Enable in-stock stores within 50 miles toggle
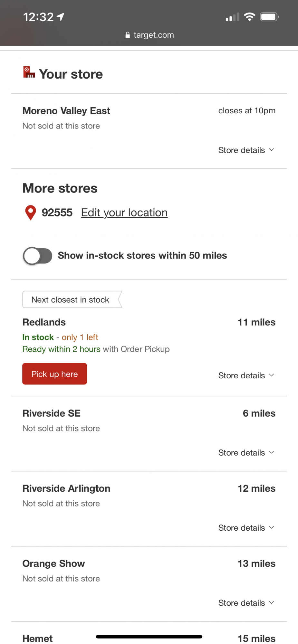 click(x=38, y=256)
